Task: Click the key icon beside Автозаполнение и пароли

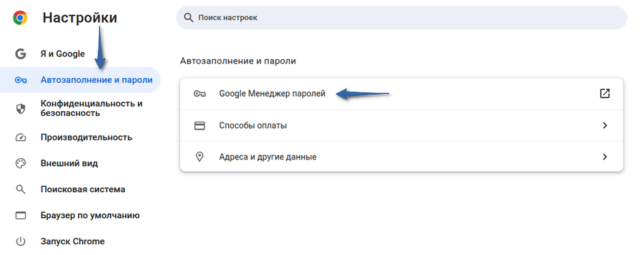Action: tap(20, 80)
